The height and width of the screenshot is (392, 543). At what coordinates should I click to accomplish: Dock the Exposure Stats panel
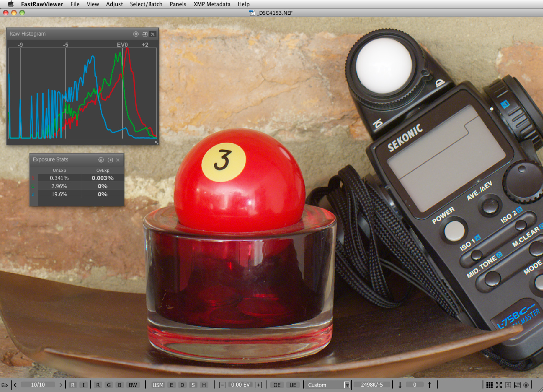coord(110,160)
